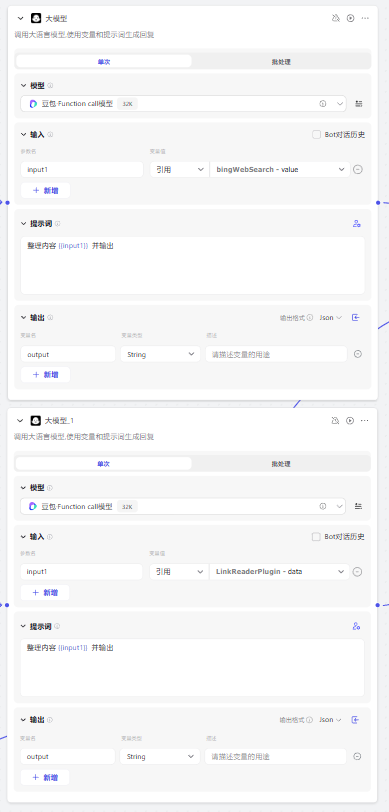
Task: Collapse the 模型 section in 大模型
Action: click(23, 85)
